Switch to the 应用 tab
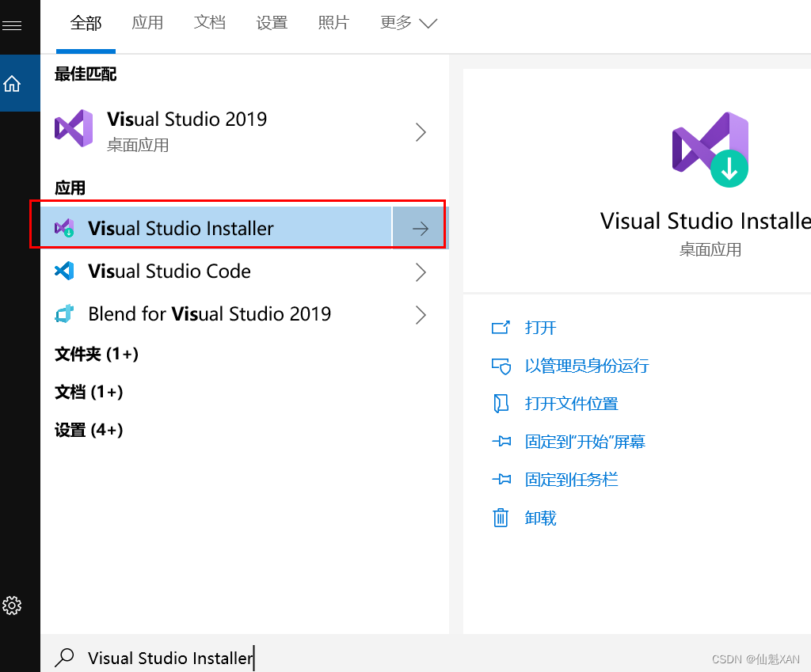 coord(147,23)
